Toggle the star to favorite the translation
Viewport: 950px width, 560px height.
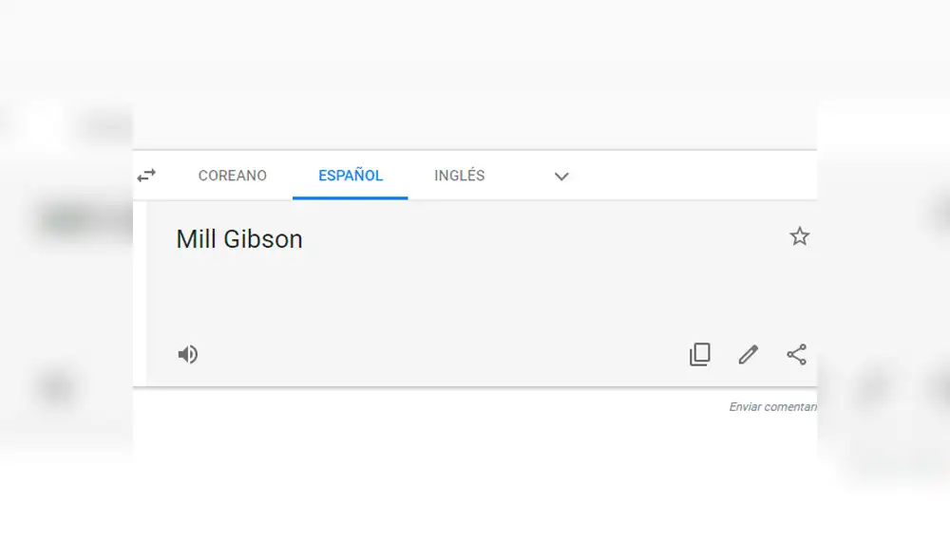(x=799, y=236)
